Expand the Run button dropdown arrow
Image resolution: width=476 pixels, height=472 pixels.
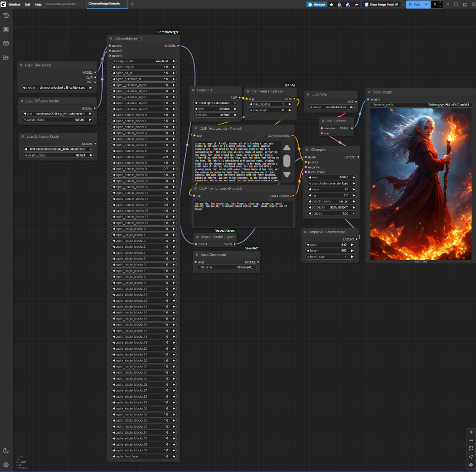(x=426, y=4)
